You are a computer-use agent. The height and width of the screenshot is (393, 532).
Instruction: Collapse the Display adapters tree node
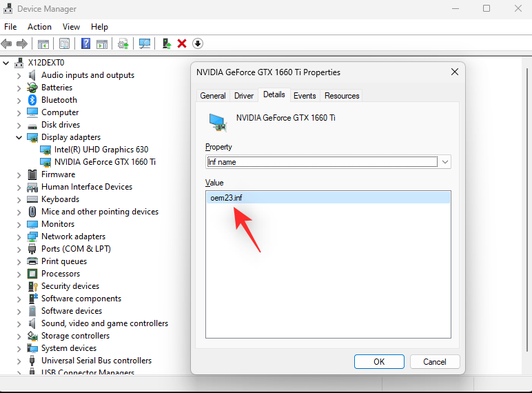coord(19,137)
